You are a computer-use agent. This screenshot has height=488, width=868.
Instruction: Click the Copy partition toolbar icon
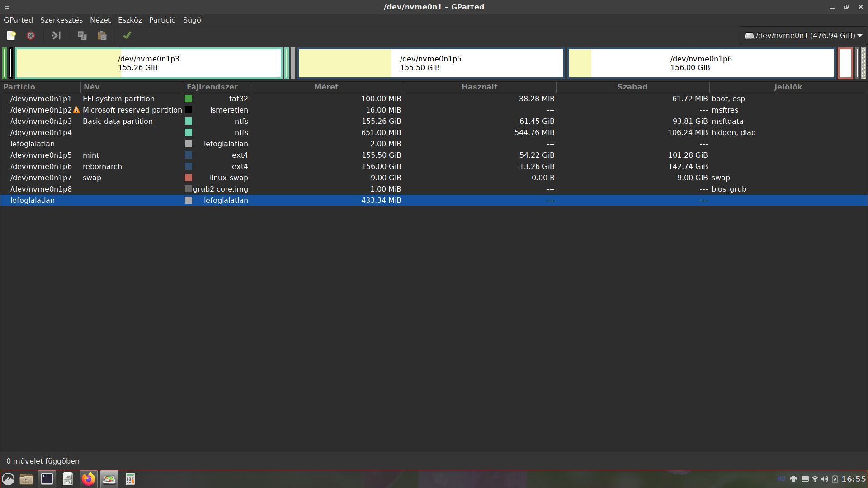coord(82,35)
